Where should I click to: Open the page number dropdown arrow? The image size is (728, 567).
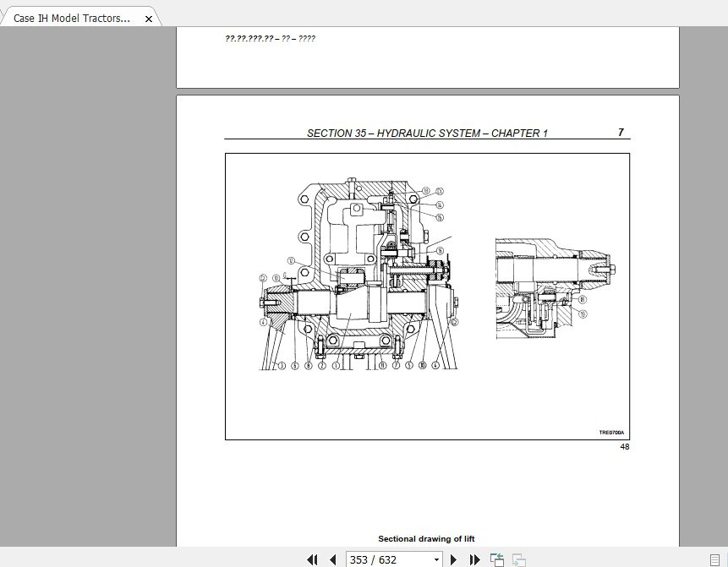point(436,559)
